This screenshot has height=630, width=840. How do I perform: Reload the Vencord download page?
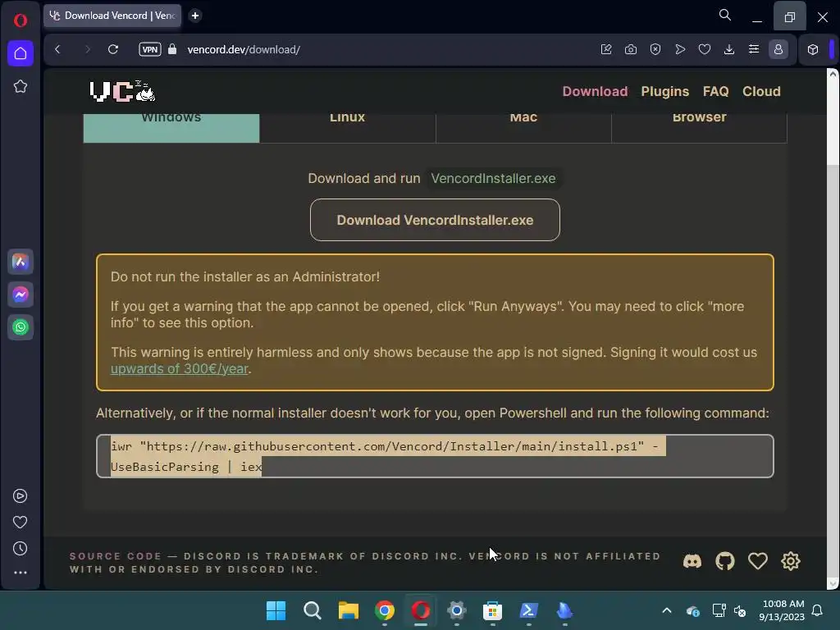(113, 49)
